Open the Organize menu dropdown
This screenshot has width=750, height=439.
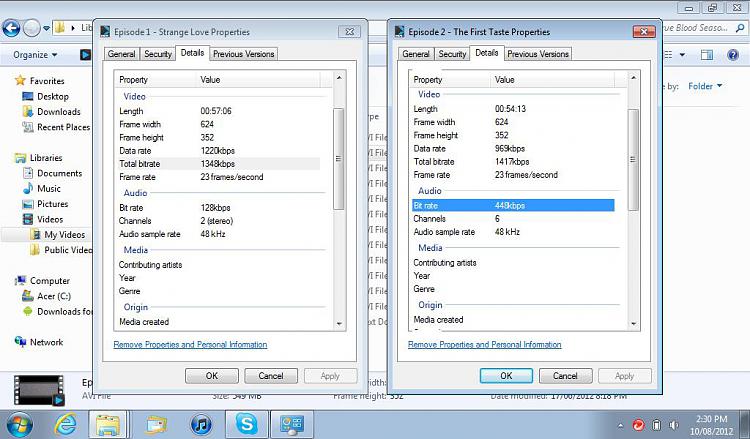[35, 55]
